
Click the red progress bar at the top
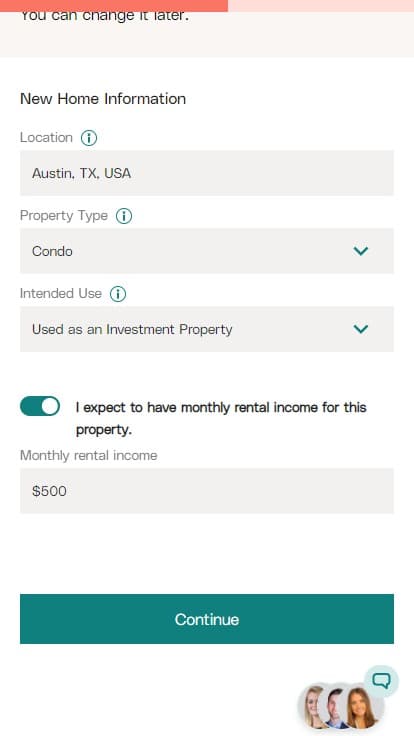point(114,6)
